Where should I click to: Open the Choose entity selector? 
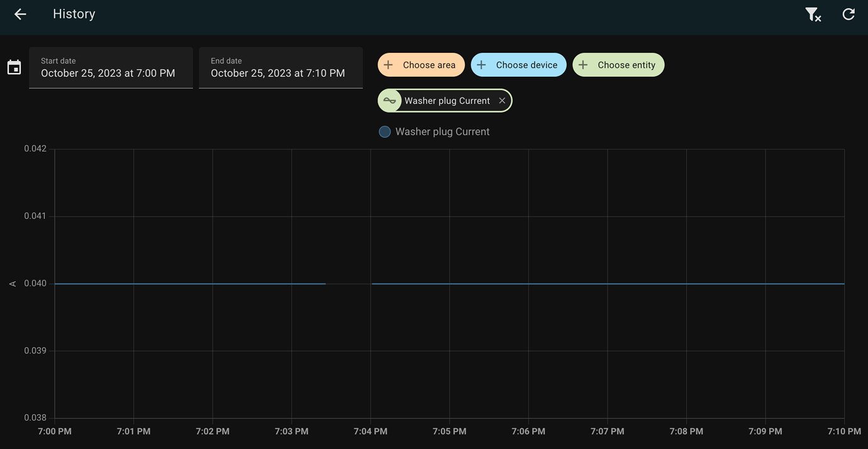(x=618, y=64)
